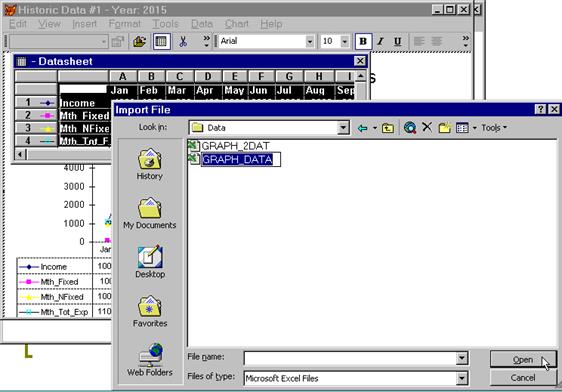Toggle Underline formatting button
The width and height of the screenshot is (562, 392).
click(x=397, y=42)
